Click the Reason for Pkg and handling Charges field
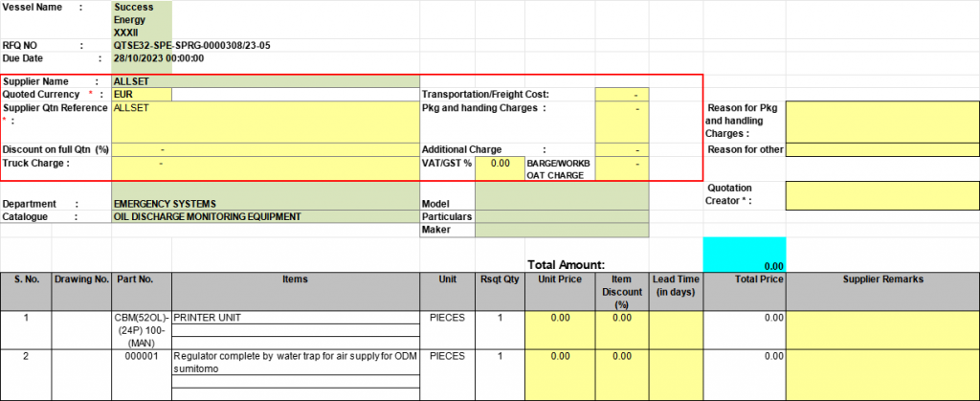Screen dimensions: 980x401 click(881, 122)
